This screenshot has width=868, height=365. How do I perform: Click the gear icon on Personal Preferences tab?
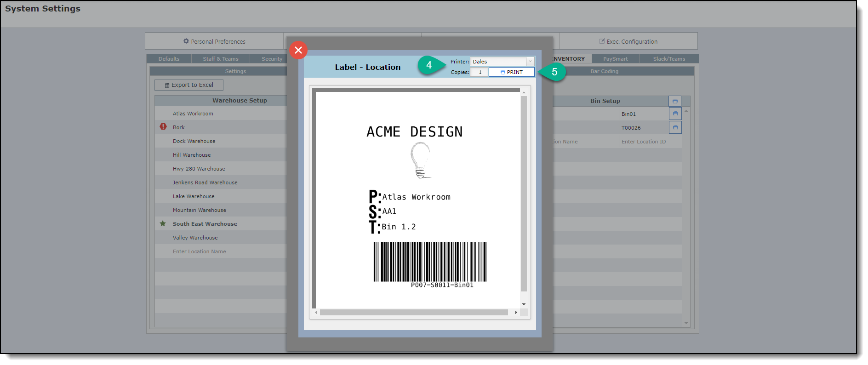click(x=186, y=41)
